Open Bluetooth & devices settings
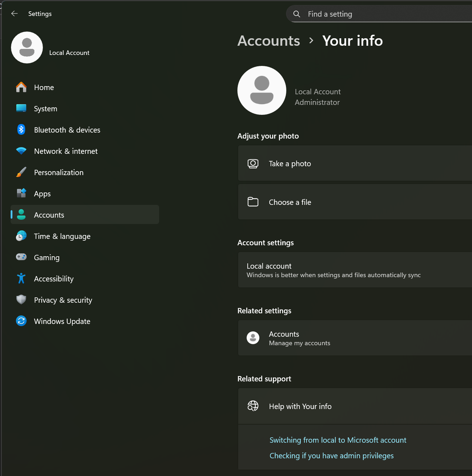Screen dimensions: 472x476 click(85, 130)
